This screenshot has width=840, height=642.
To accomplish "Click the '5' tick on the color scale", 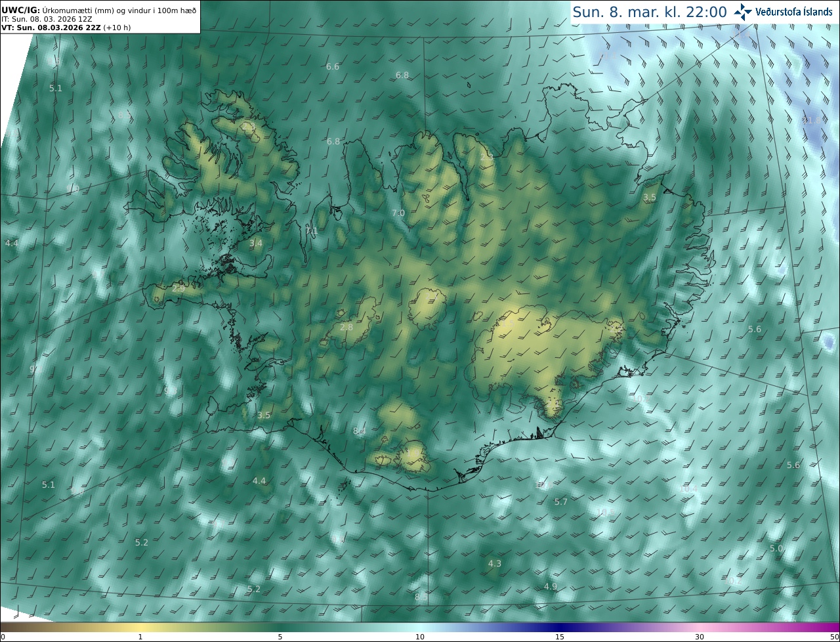I will click(280, 637).
